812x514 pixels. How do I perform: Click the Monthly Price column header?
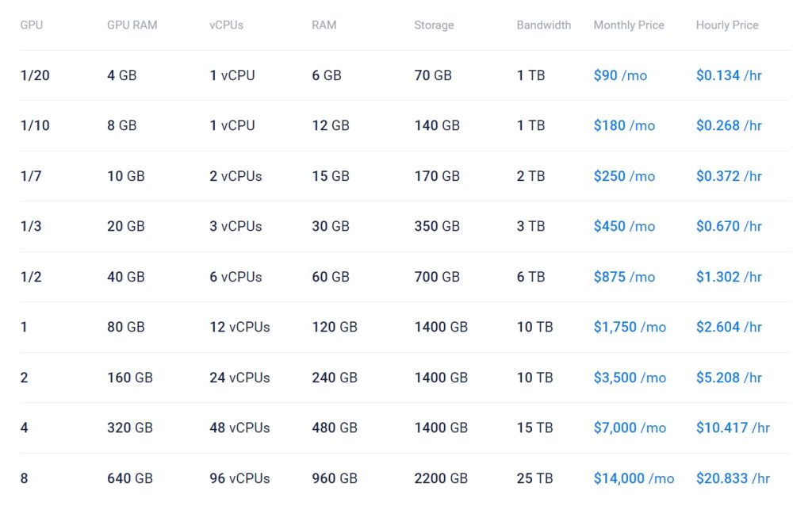[629, 25]
